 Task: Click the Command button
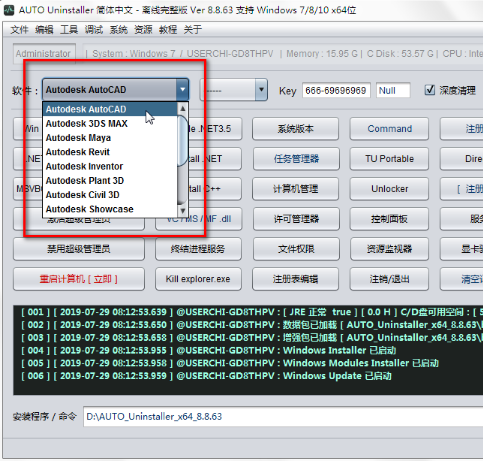click(389, 129)
